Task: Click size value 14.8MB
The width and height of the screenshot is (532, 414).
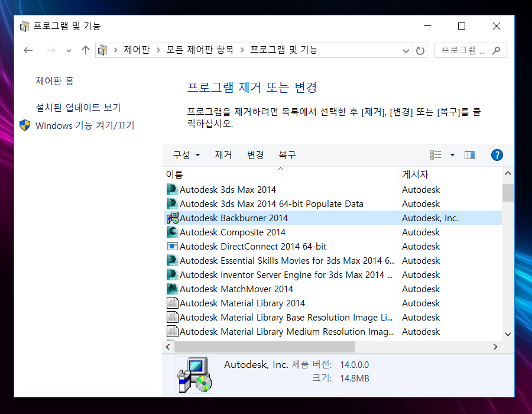Action: tap(354, 378)
